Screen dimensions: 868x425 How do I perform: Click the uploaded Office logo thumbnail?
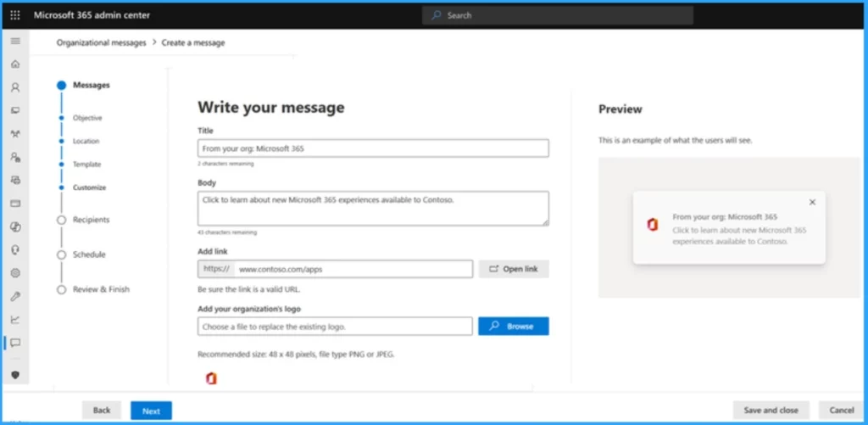211,378
